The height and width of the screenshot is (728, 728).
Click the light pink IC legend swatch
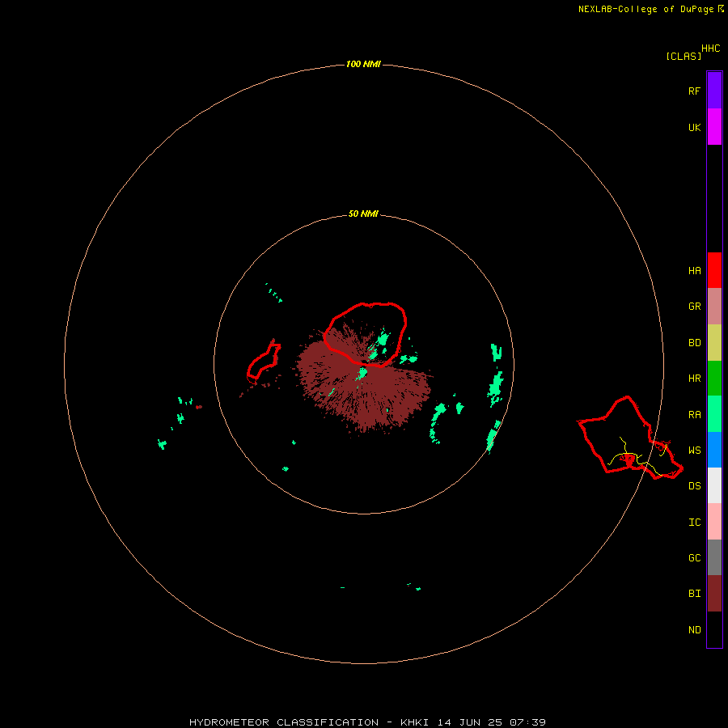[714, 522]
